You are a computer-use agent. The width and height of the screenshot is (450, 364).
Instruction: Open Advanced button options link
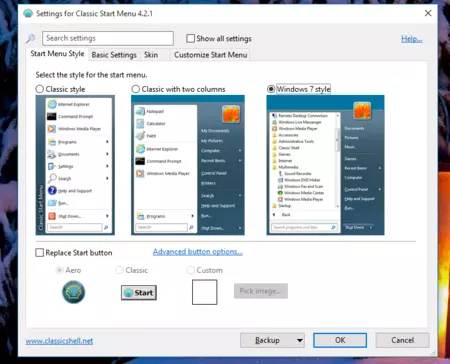point(198,252)
